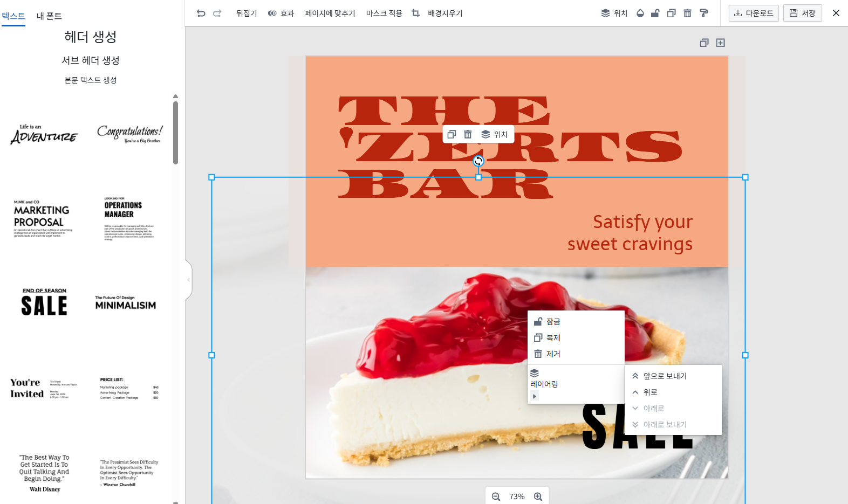Switch to the 텍스트 tab
Image resolution: width=848 pixels, height=504 pixels.
13,16
